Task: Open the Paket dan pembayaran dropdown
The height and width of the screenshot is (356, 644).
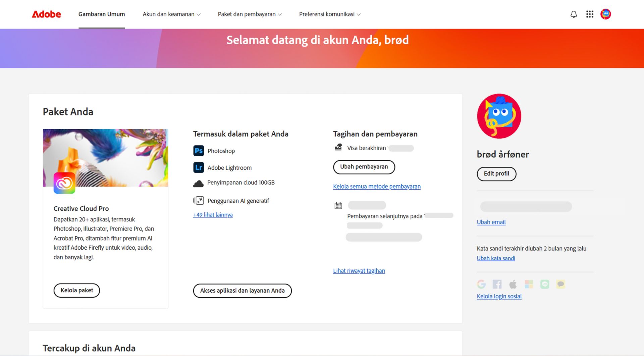Action: [x=250, y=14]
